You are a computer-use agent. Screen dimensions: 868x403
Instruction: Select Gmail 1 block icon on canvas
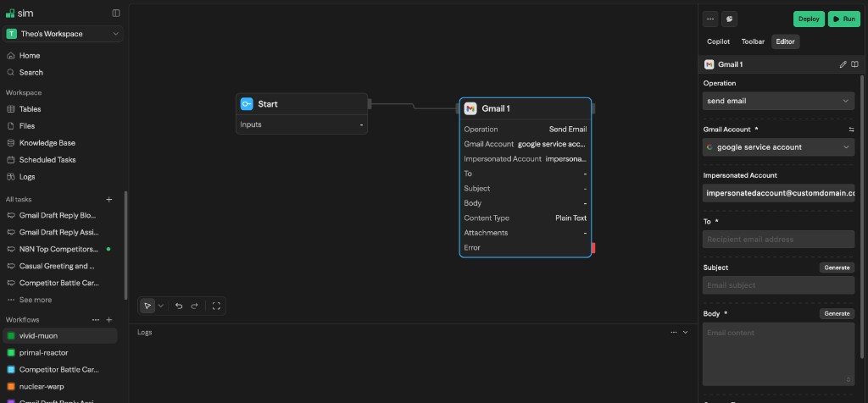click(x=470, y=108)
